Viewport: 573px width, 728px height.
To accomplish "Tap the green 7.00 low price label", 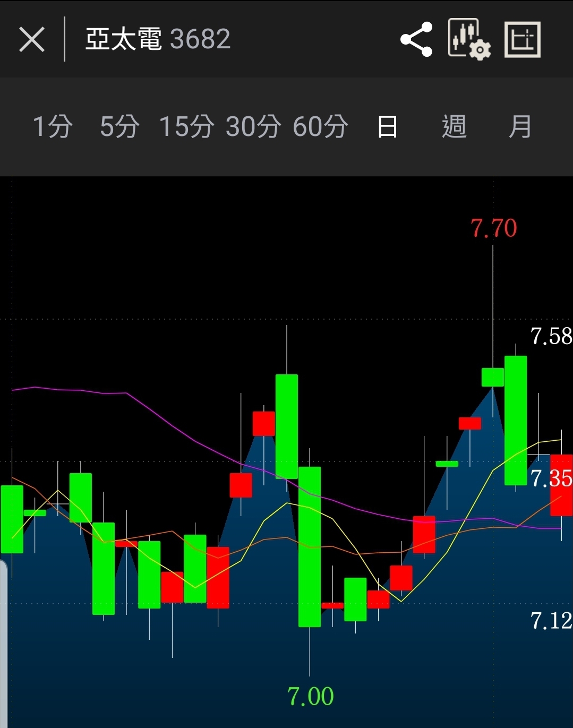I will pos(310,696).
